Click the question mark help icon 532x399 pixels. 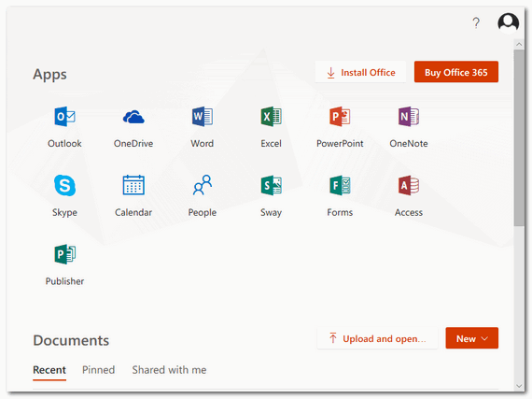coord(476,22)
